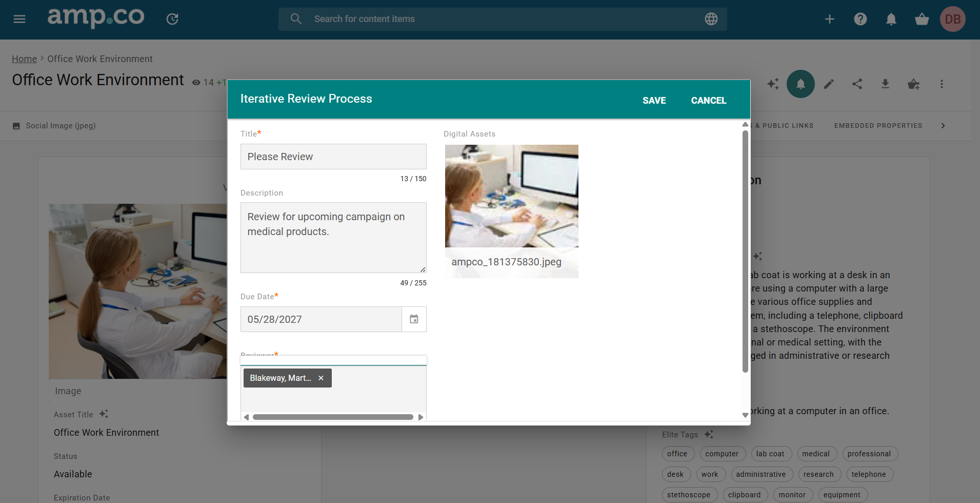Viewport: 980px width, 503px height.
Task: Remove the Blakeway reviewer chip
Action: click(x=321, y=378)
